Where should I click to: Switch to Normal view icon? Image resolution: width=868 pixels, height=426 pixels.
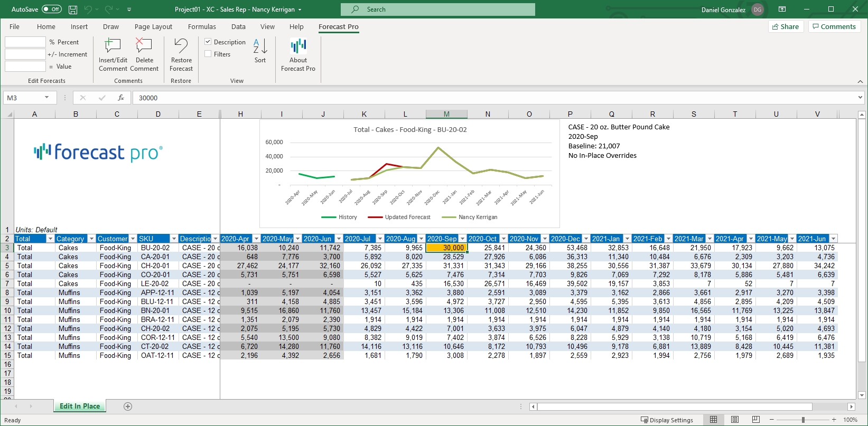tap(713, 420)
